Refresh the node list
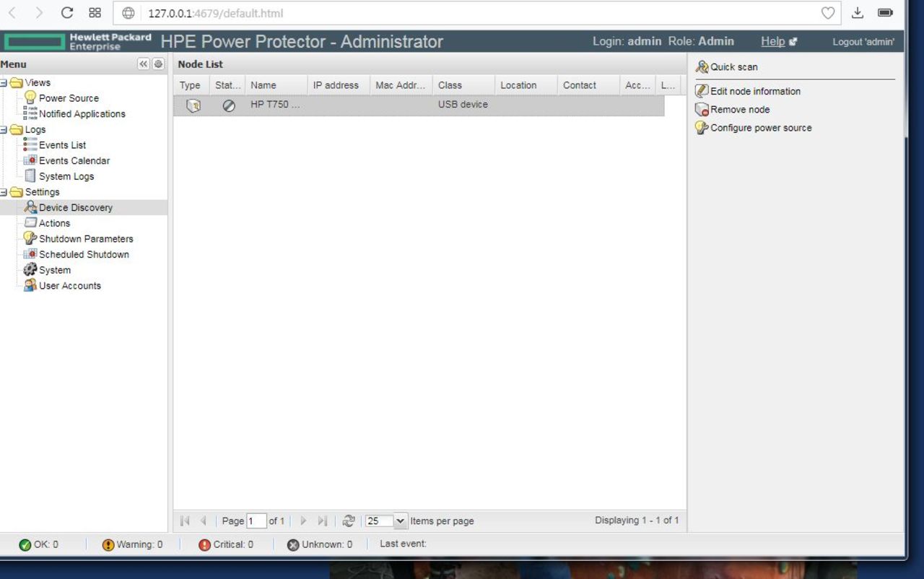Screen dimensions: 924x579 pyautogui.click(x=349, y=521)
